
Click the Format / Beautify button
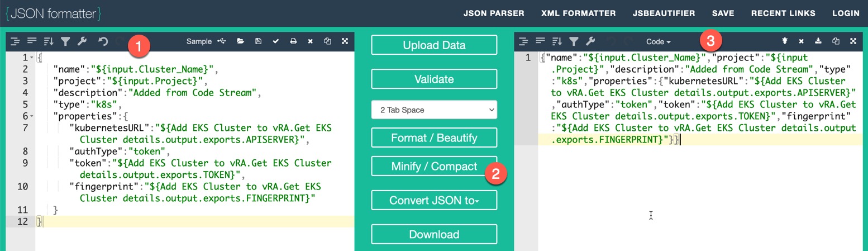[434, 138]
